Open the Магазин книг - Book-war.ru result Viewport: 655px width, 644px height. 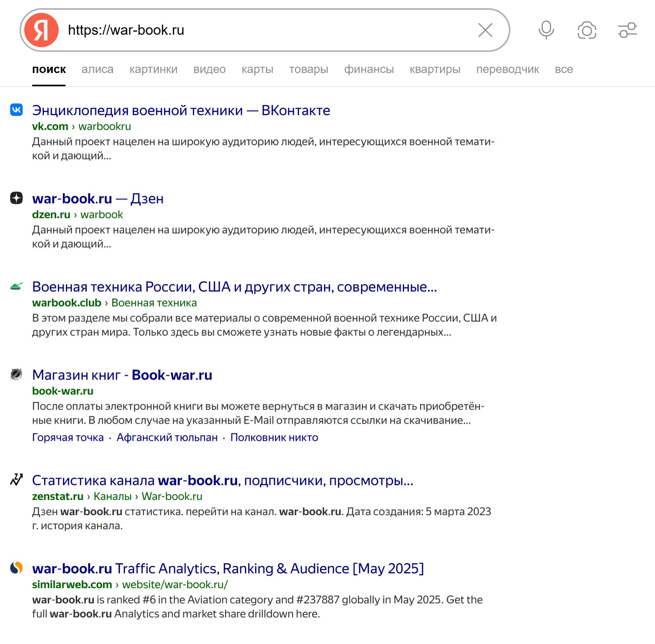tap(122, 375)
